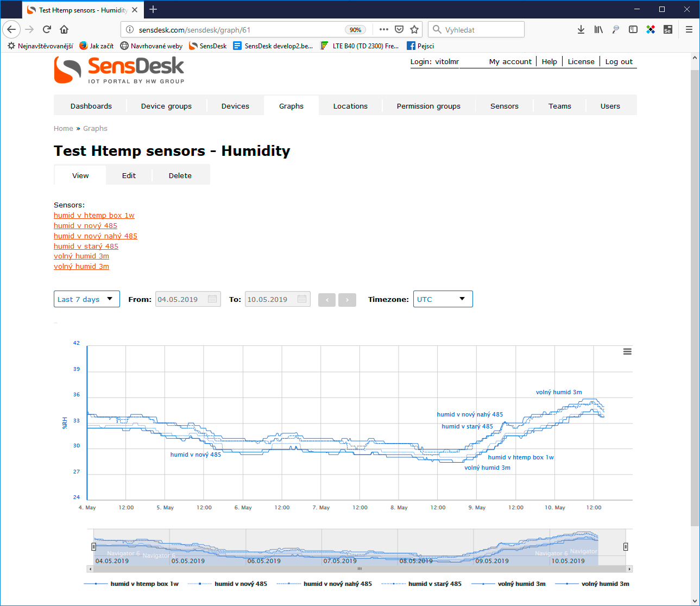Go to the Sensors section
Screen dimensions: 700x606
[x=504, y=106]
